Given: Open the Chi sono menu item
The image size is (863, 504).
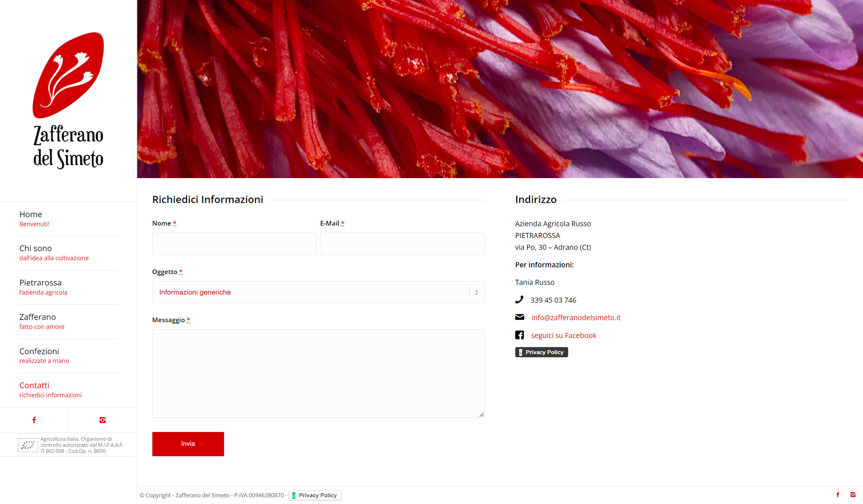Looking at the screenshot, I should pyautogui.click(x=68, y=253).
